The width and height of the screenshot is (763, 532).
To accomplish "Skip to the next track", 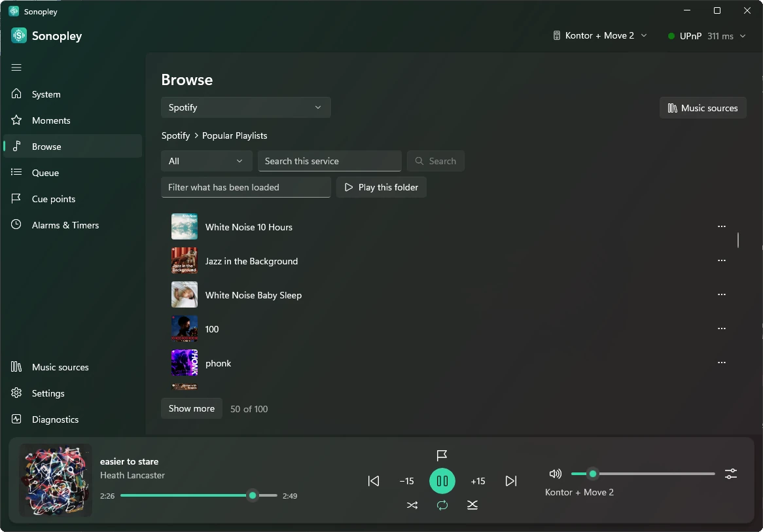I will click(511, 481).
